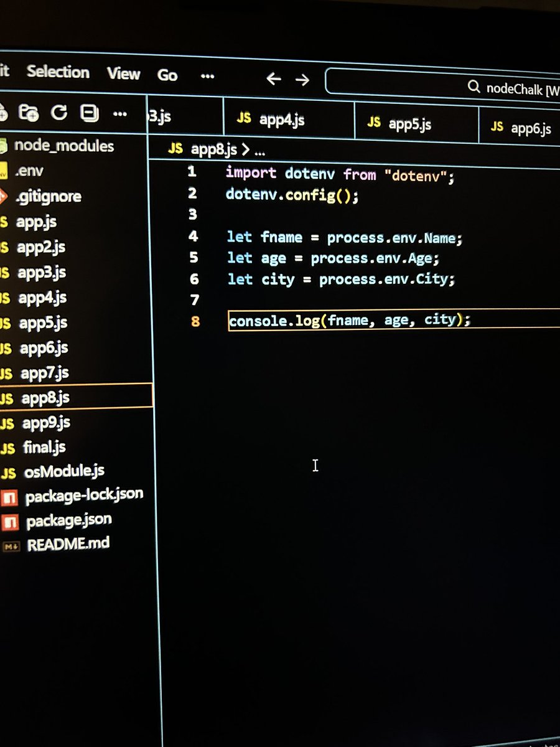Screen dimensions: 560x747
Task: Open app4.js in the explorer list
Action: (x=42, y=298)
